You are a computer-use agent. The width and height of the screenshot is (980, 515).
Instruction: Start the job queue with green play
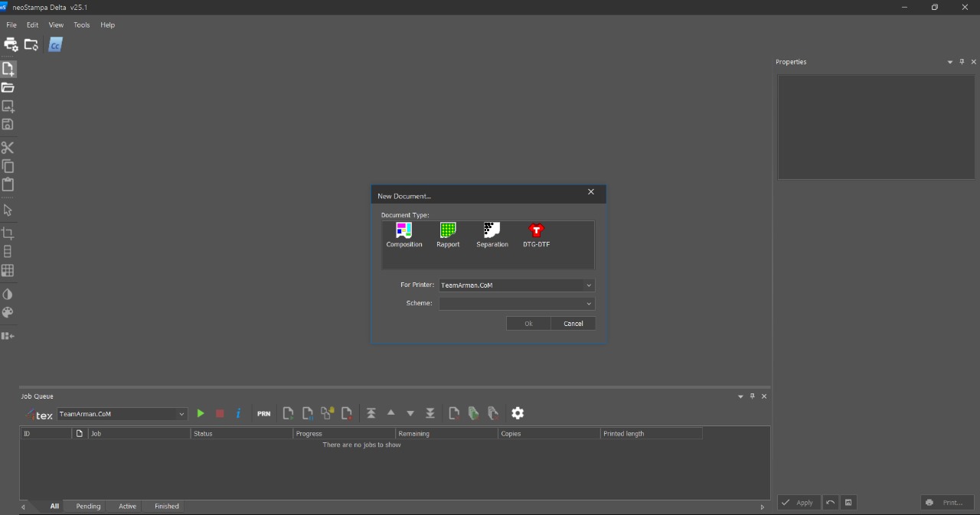click(x=201, y=413)
